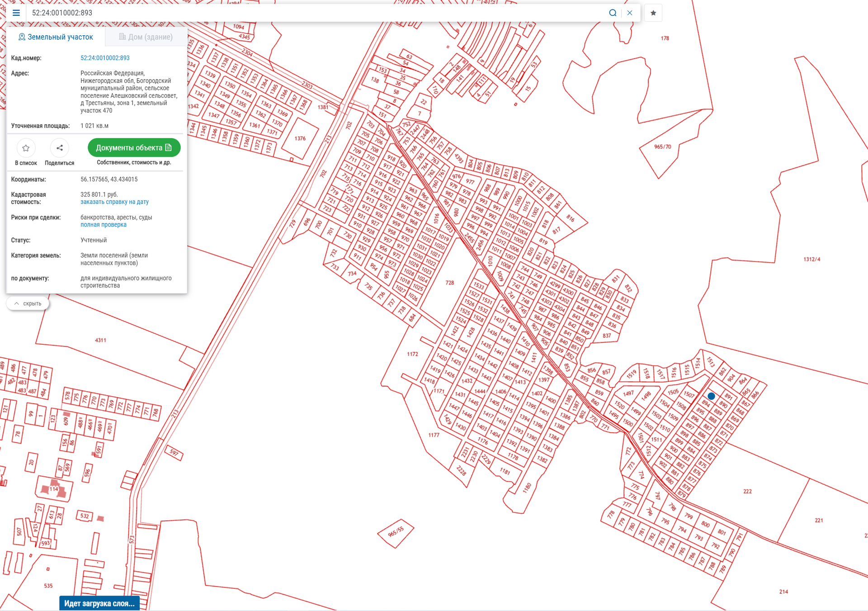868x611 pixels.
Task: Open Документы объекта button
Action: tap(129, 147)
